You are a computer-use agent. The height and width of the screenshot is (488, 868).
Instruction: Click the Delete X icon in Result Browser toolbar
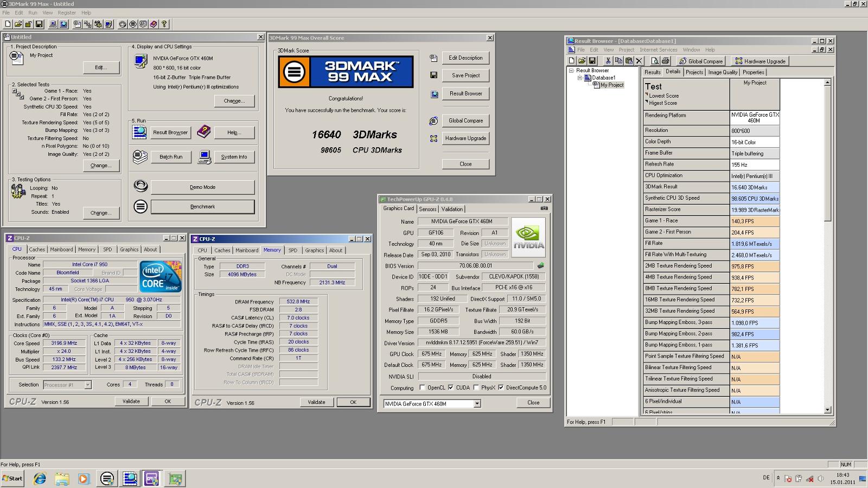click(x=639, y=61)
